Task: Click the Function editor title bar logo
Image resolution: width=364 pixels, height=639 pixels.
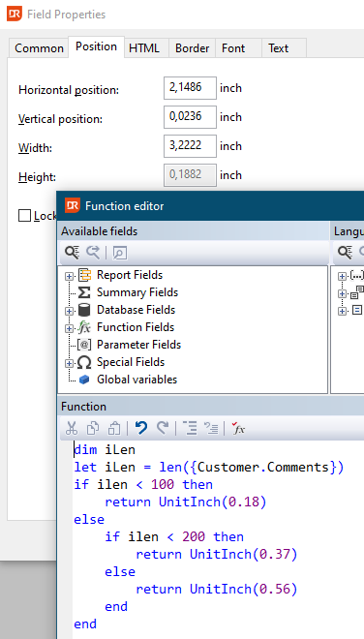Action: point(73,205)
